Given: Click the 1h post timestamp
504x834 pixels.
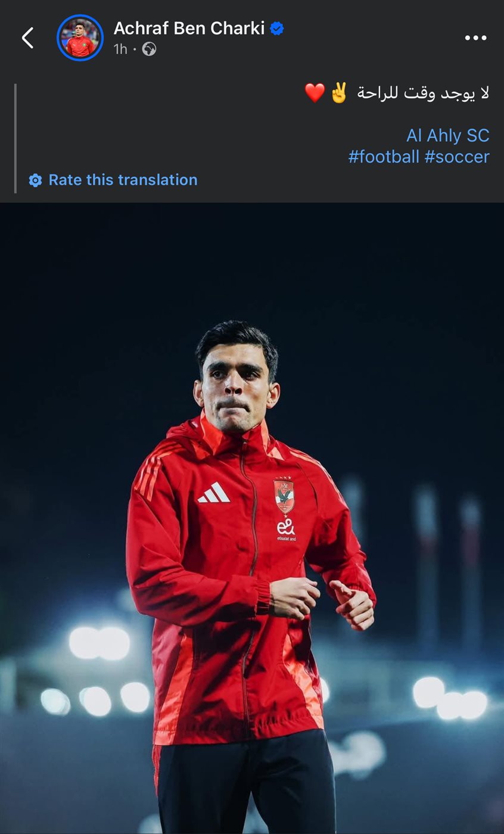Looking at the screenshot, I should click(120, 49).
